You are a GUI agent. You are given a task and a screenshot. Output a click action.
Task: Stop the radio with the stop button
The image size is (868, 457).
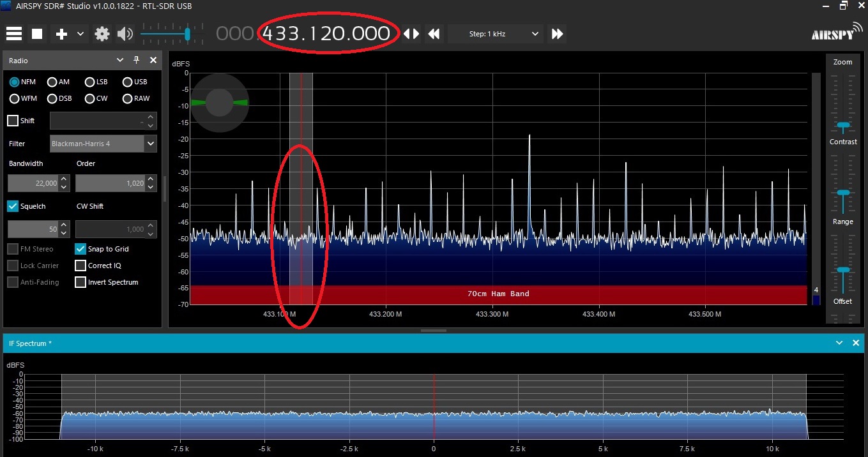[38, 34]
